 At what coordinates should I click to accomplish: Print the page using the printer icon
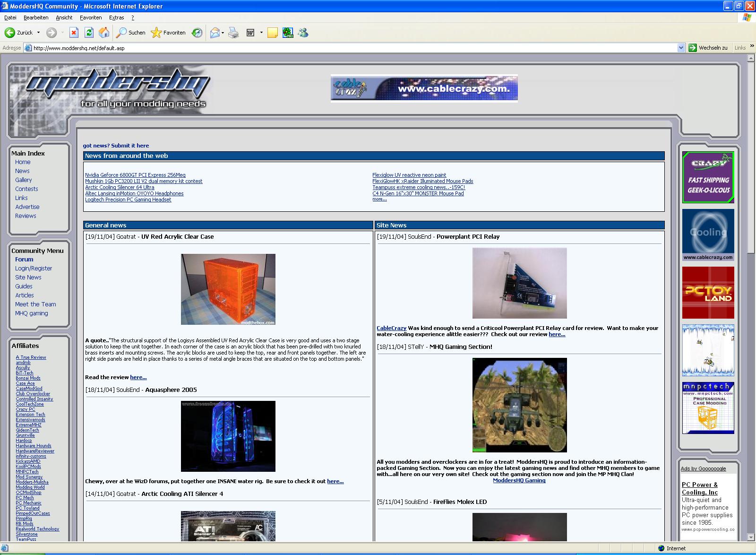point(233,33)
